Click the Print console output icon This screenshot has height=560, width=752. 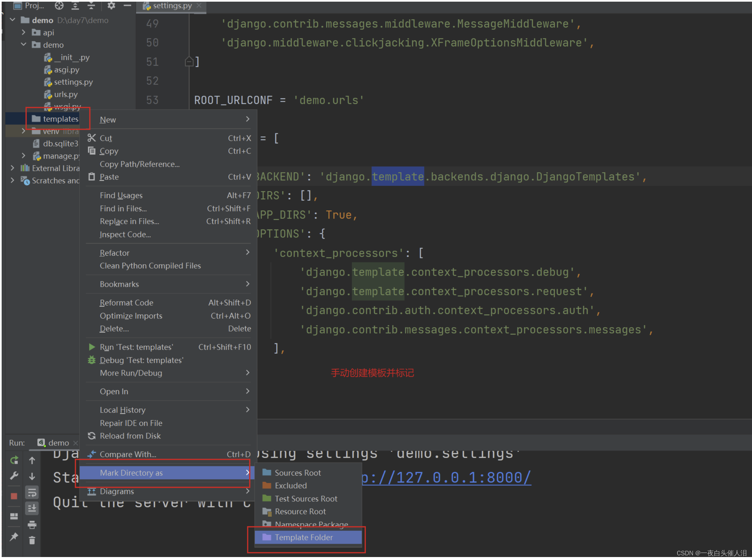tap(32, 525)
